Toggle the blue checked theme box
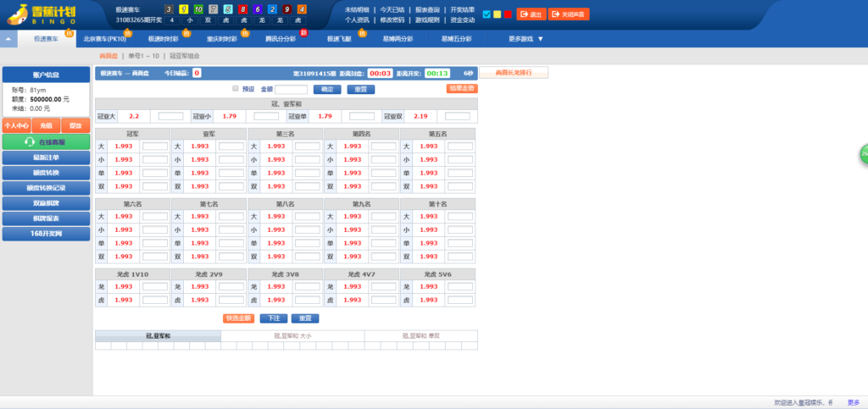868x409 pixels. [486, 14]
